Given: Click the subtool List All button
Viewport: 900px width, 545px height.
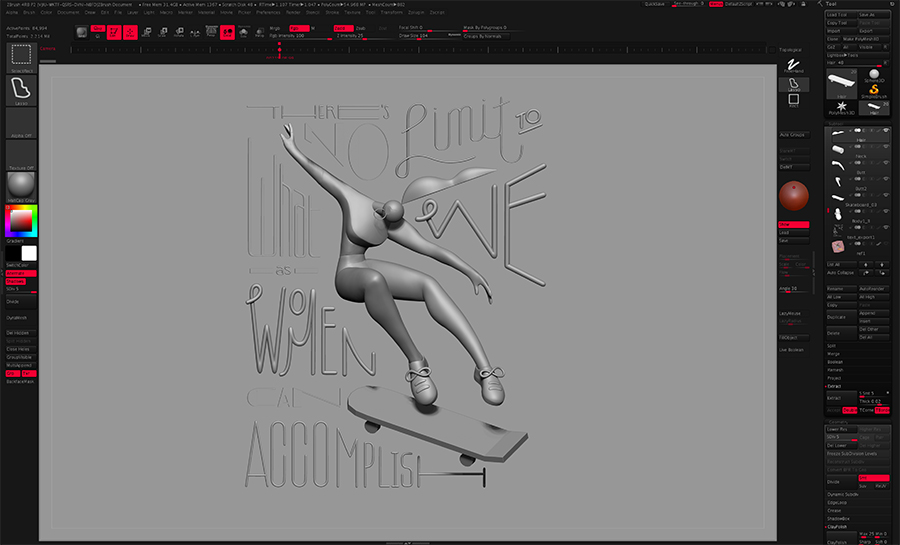Looking at the screenshot, I should (x=841, y=264).
